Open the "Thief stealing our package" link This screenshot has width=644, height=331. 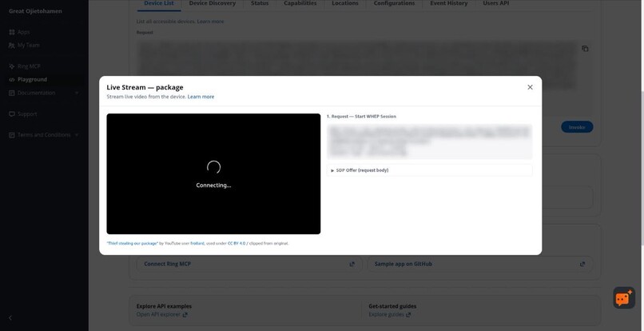[133, 243]
